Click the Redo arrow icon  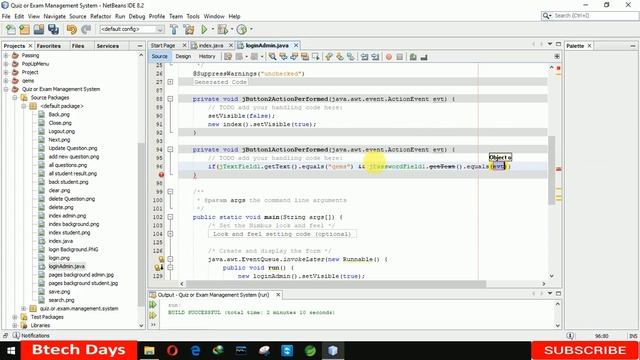pyautogui.click(x=86, y=29)
